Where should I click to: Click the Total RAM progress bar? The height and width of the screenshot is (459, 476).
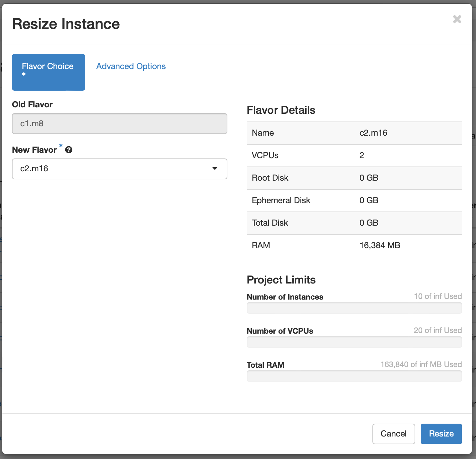[354, 376]
